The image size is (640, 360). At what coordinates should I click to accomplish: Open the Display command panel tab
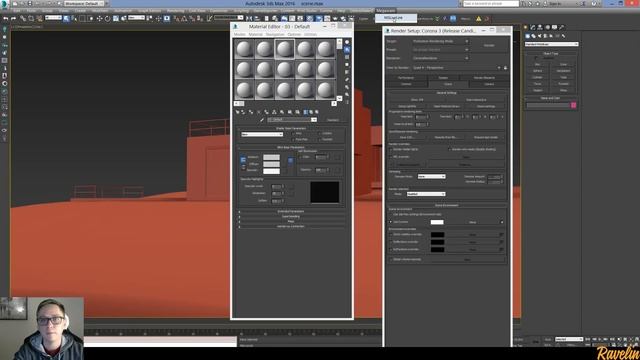point(554,27)
